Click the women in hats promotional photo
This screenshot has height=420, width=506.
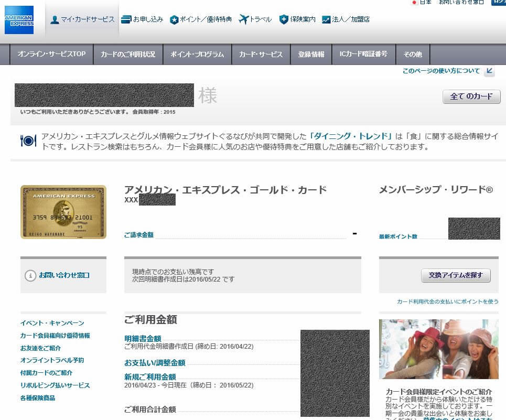(439, 349)
